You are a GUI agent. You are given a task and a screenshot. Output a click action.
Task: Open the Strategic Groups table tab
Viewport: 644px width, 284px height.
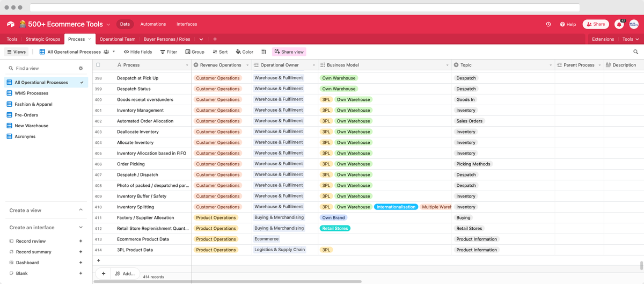pyautogui.click(x=43, y=39)
